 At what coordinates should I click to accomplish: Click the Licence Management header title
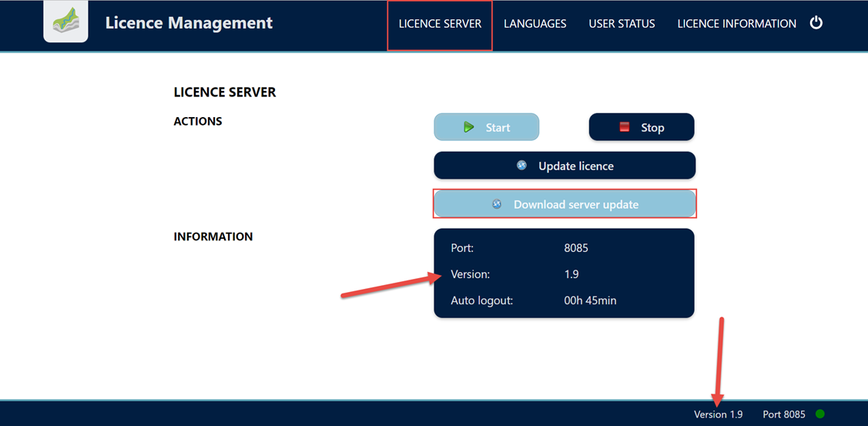click(189, 23)
